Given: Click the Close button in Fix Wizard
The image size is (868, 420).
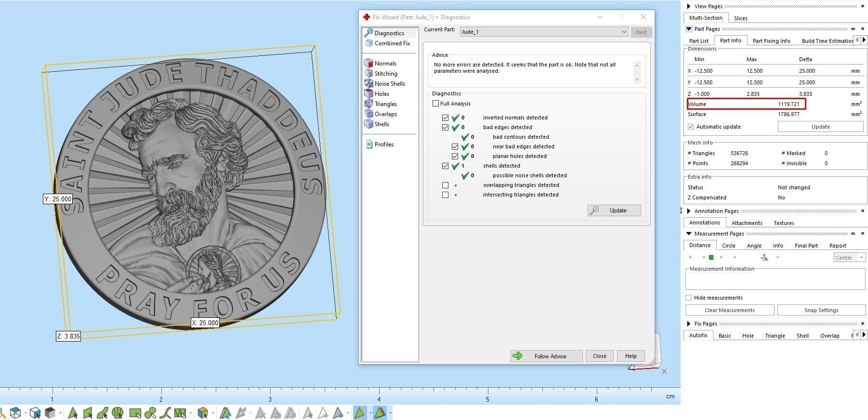Looking at the screenshot, I should (600, 356).
